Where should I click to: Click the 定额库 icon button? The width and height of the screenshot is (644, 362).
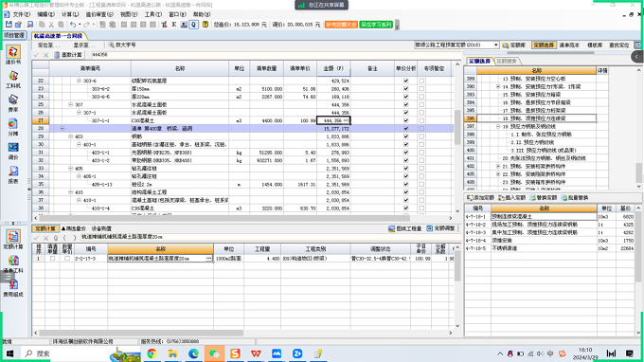click(x=514, y=45)
